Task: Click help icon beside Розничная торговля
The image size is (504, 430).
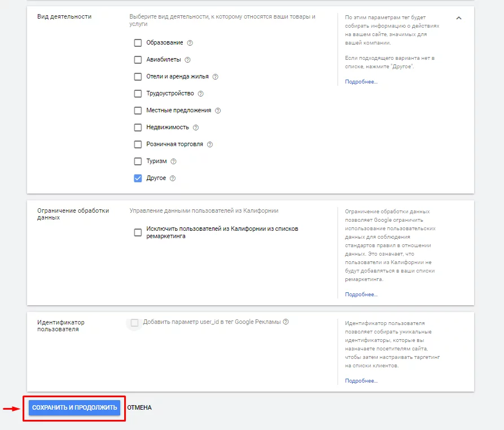Action: [210, 144]
